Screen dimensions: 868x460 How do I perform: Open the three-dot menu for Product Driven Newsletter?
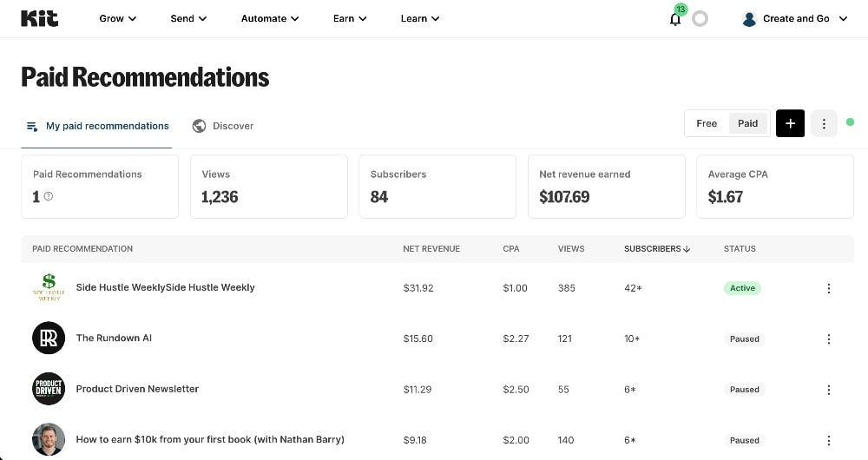pyautogui.click(x=829, y=390)
